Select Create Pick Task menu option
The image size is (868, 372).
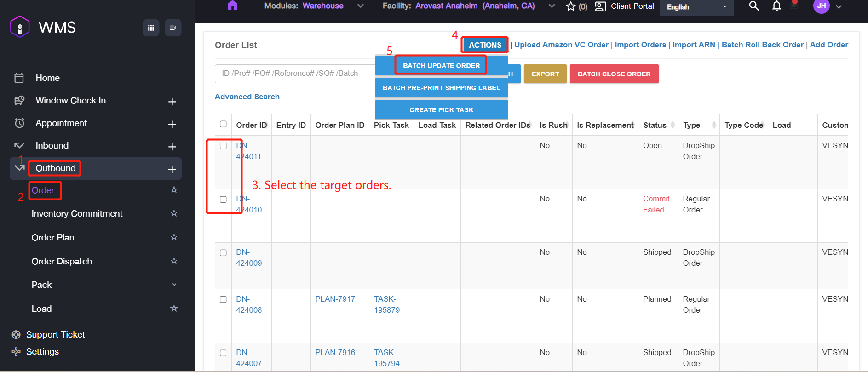(x=441, y=110)
